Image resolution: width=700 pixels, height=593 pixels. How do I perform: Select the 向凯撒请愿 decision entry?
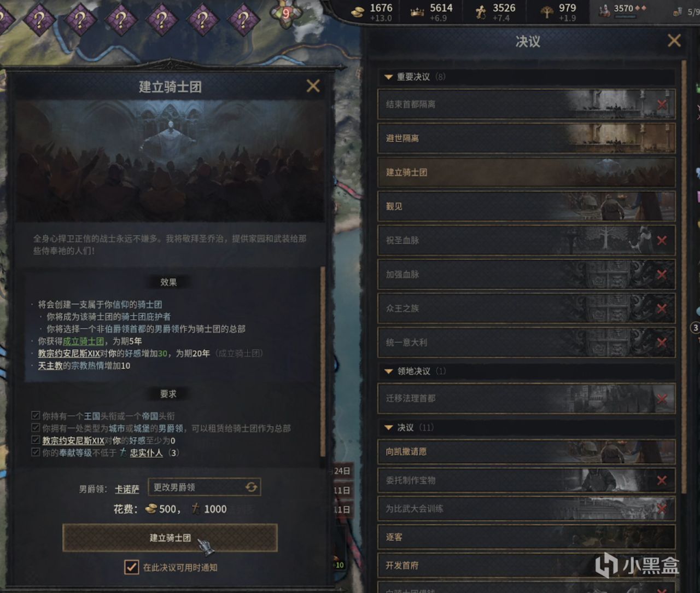pyautogui.click(x=526, y=452)
